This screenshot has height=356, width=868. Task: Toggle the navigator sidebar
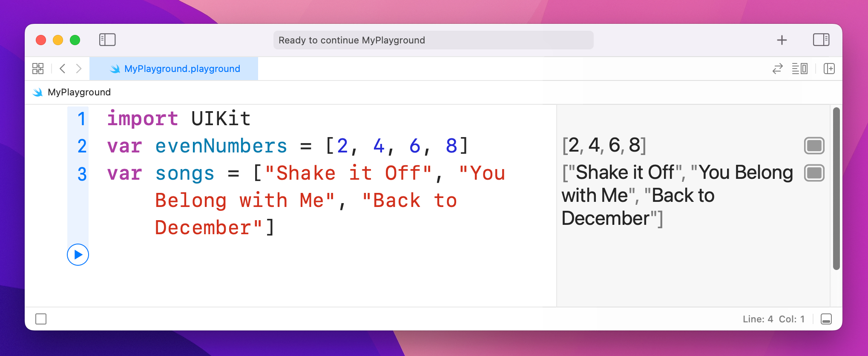(x=107, y=40)
